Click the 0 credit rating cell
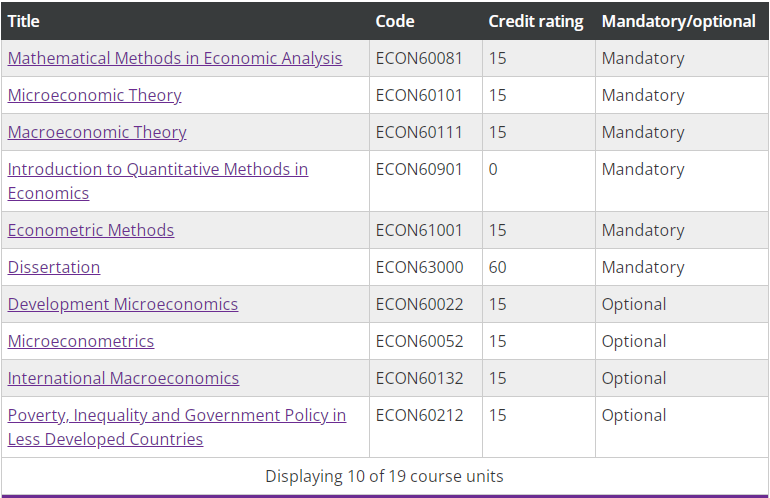770x498 pixels. (493, 169)
